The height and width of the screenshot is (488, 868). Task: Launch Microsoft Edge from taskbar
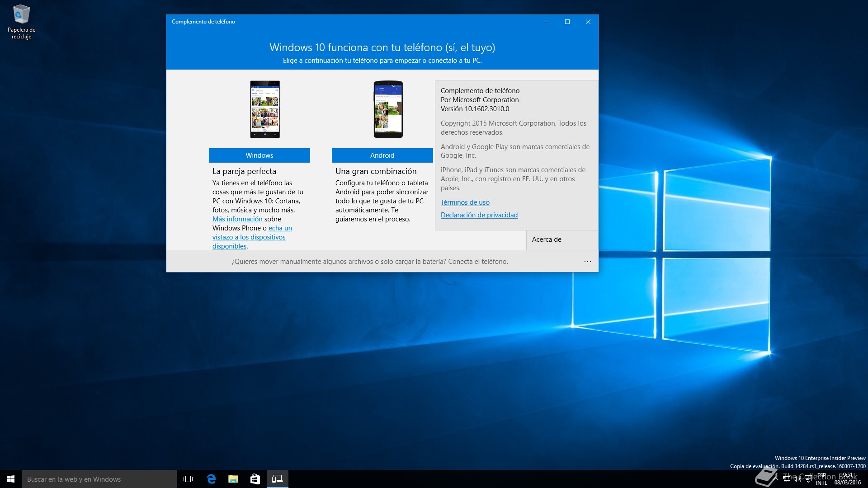click(x=211, y=479)
